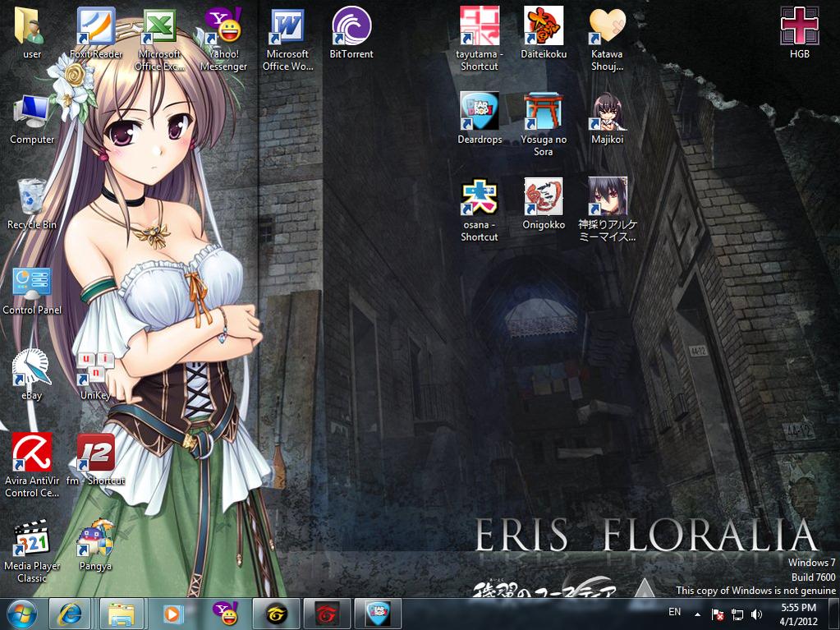This screenshot has height=630, width=840.
Task: Select the Avira AntiVir Control Center icon
Action: coord(32,453)
